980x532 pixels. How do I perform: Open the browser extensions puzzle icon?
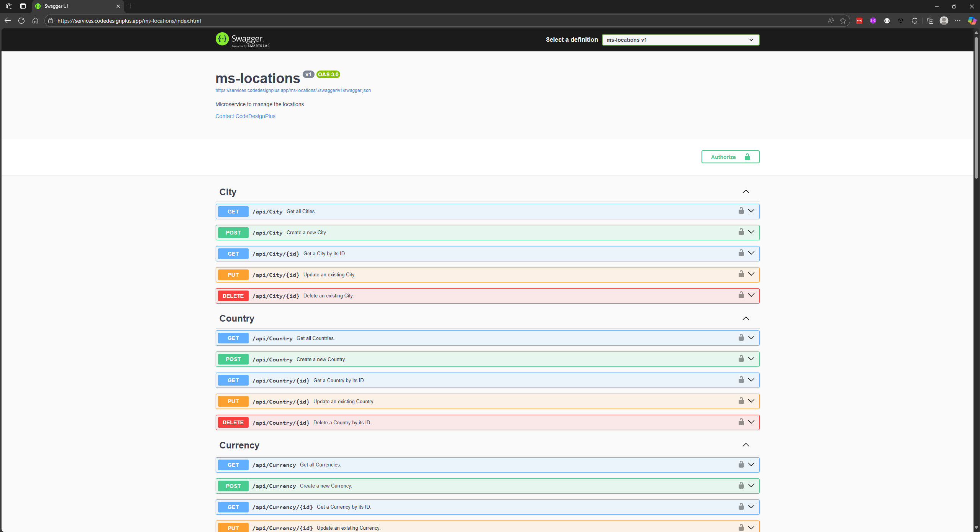click(x=914, y=21)
